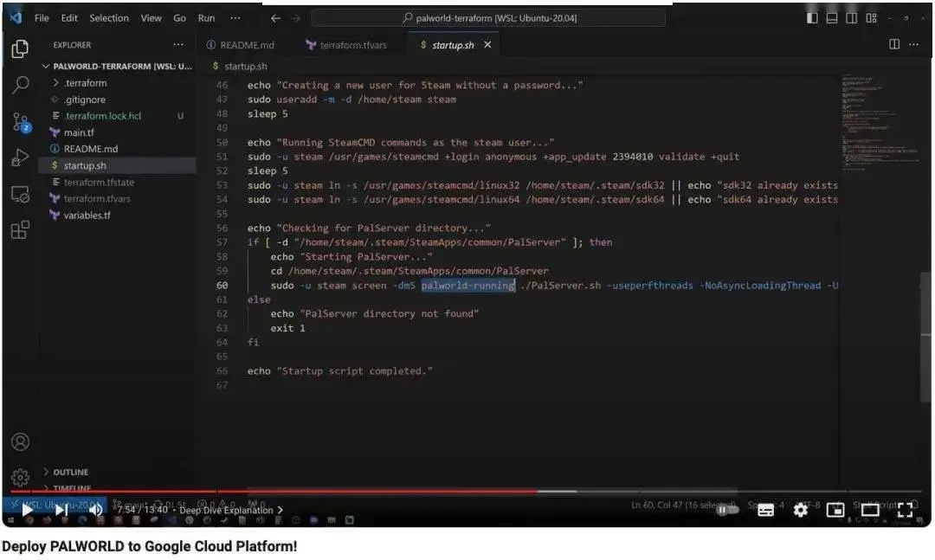Toggle the primary sidebar layout icon
935x560 pixels.
(x=812, y=18)
